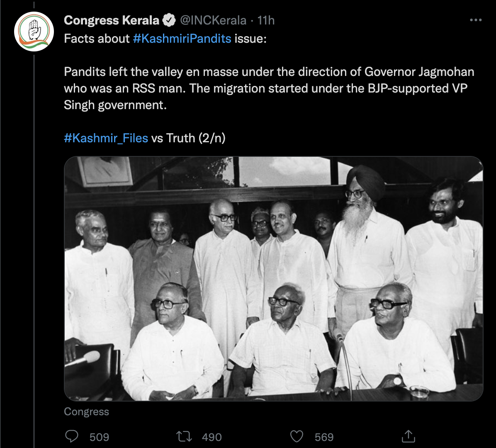Enlarge the black-and-white group photo
The height and width of the screenshot is (448, 496).
pyautogui.click(x=273, y=278)
